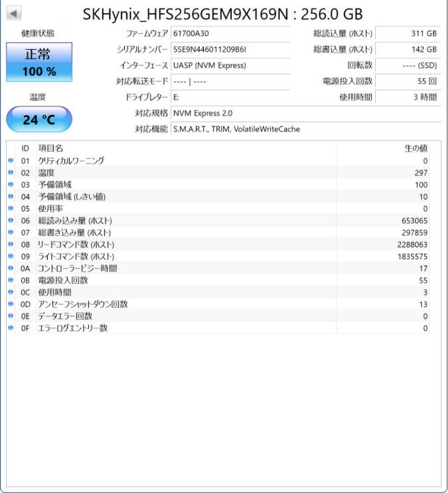Click the ID column header
Viewport: 448px width, 493px height.
pyautogui.click(x=25, y=148)
